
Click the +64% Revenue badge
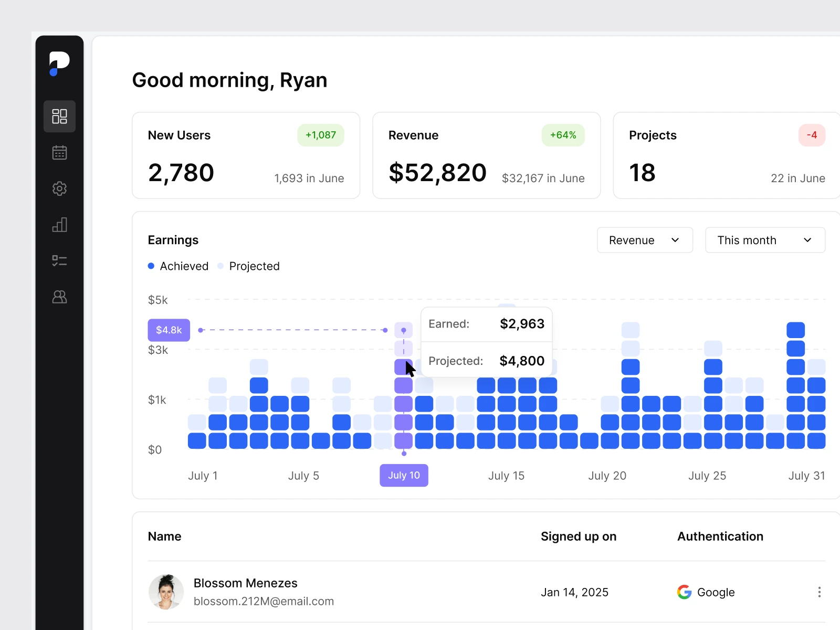click(x=562, y=135)
